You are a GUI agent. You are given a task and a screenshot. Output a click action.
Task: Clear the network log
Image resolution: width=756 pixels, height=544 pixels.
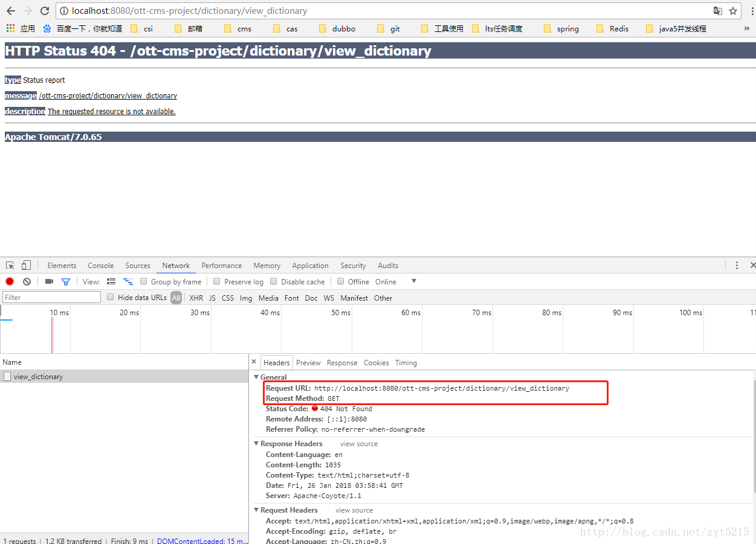pos(27,281)
